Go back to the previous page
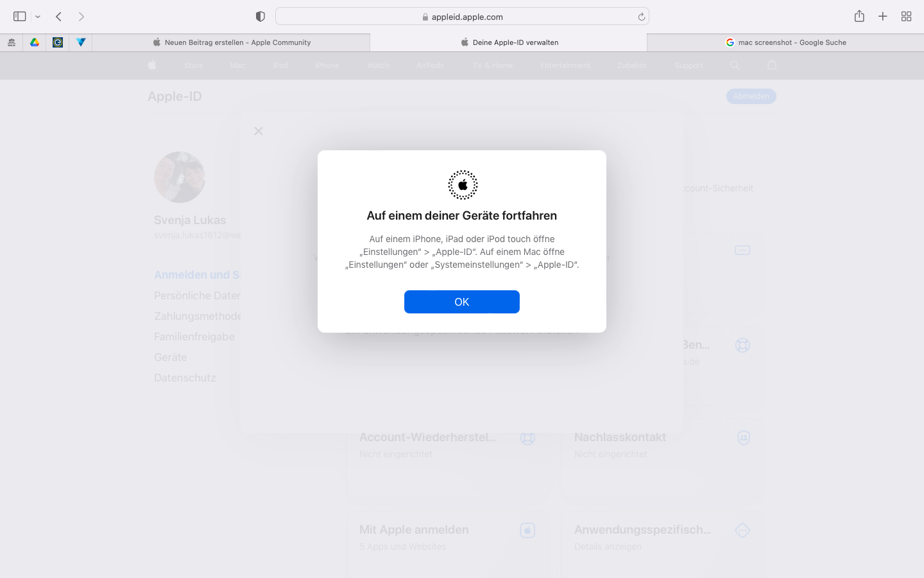Viewport: 924px width, 578px height. (x=58, y=17)
